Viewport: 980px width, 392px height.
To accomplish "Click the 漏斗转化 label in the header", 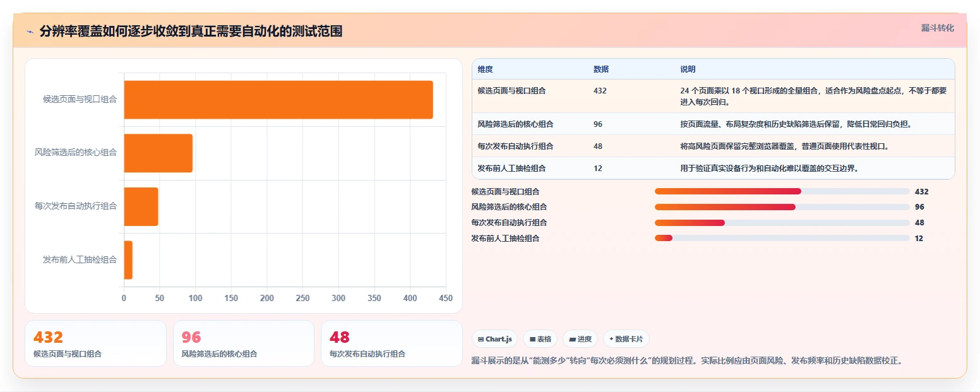I will tap(937, 28).
